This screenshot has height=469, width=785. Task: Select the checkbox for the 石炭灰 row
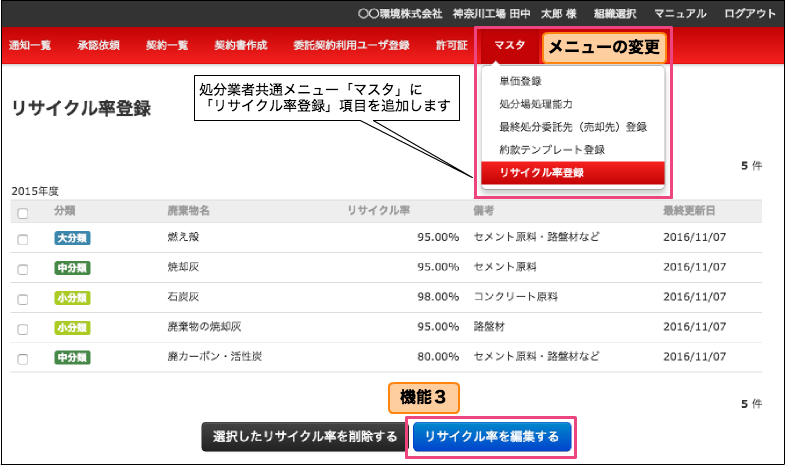click(x=23, y=298)
